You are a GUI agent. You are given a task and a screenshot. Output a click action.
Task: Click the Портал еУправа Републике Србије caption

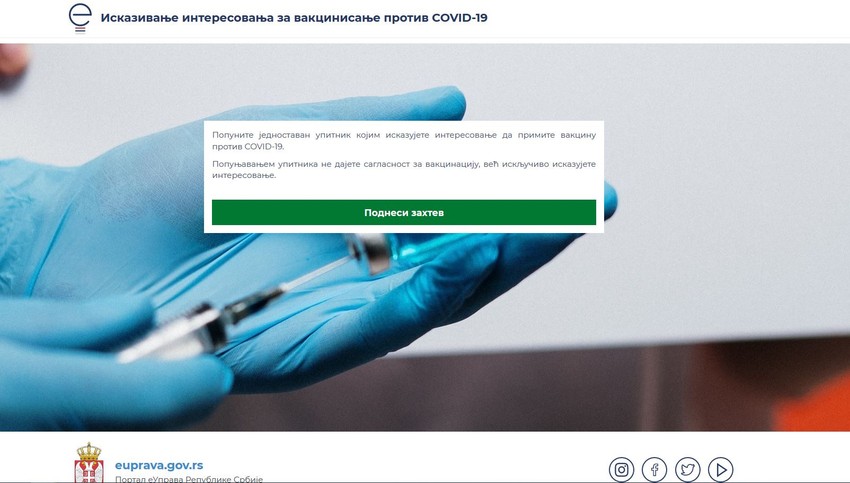pyautogui.click(x=189, y=479)
